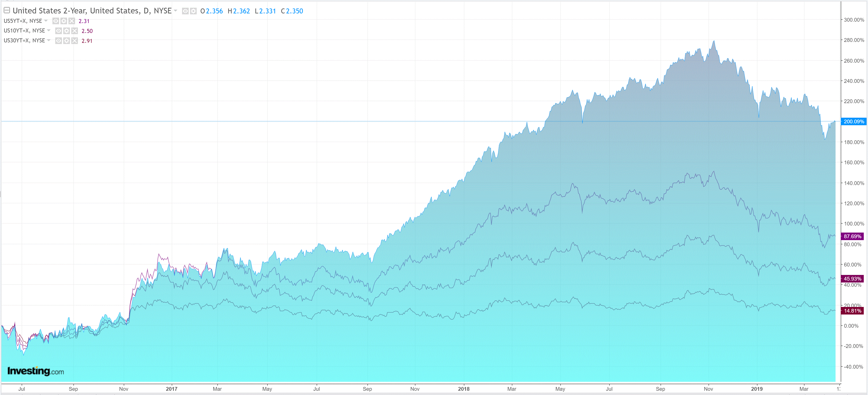Screen dimensions: 868x395
Task: Click the 2018 marker on the time axis
Action: coord(463,389)
